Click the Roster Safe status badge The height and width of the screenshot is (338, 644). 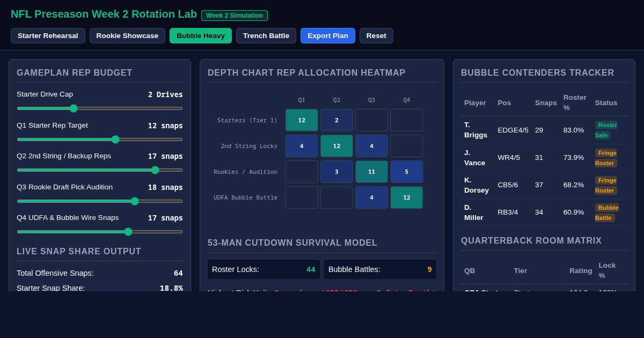tap(606, 130)
